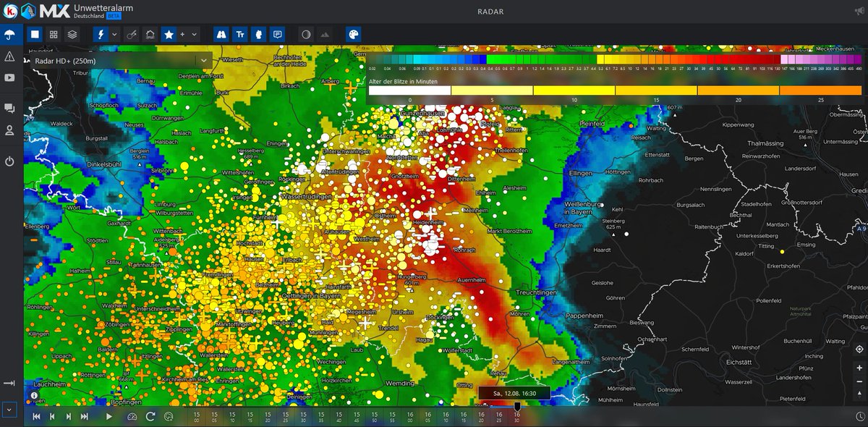Open the chat messages sidebar icon

(9, 109)
